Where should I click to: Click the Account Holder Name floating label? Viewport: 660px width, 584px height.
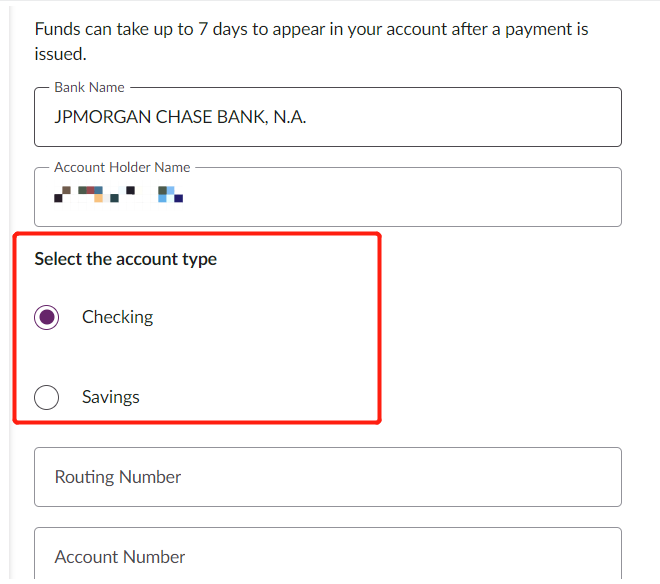[122, 167]
